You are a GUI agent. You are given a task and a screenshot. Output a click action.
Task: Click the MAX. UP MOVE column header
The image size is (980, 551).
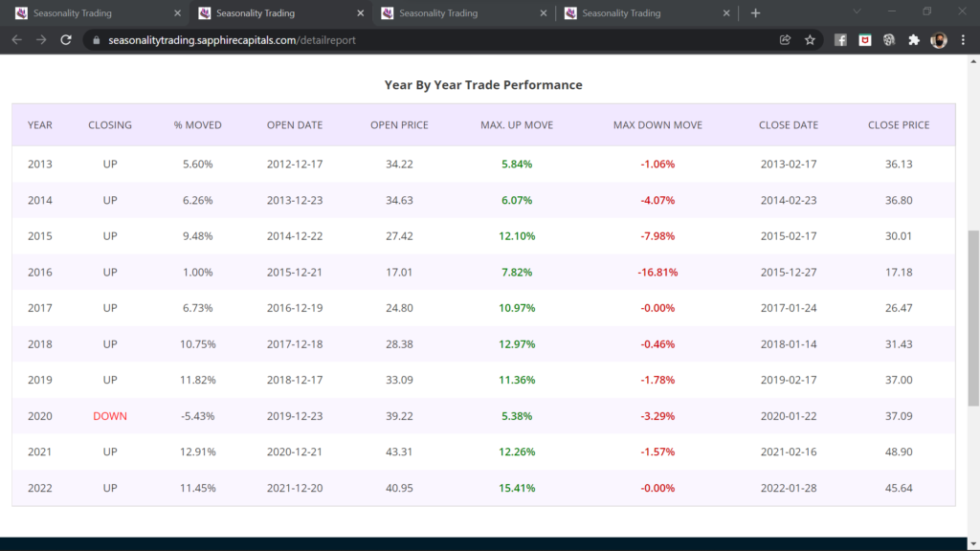(517, 125)
